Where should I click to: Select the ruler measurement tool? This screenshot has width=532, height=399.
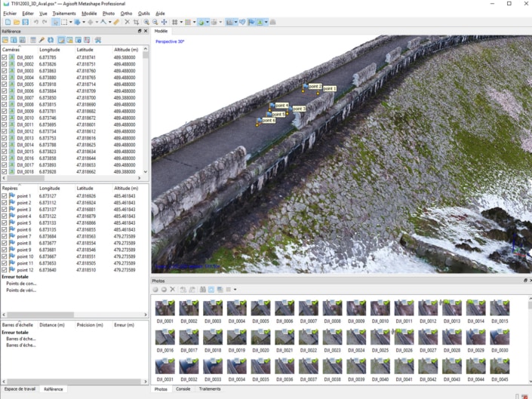(x=115, y=22)
